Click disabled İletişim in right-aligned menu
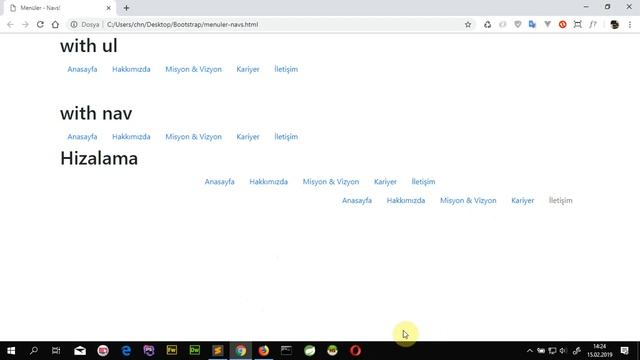Viewport: 640px width, 360px height. (x=560, y=200)
